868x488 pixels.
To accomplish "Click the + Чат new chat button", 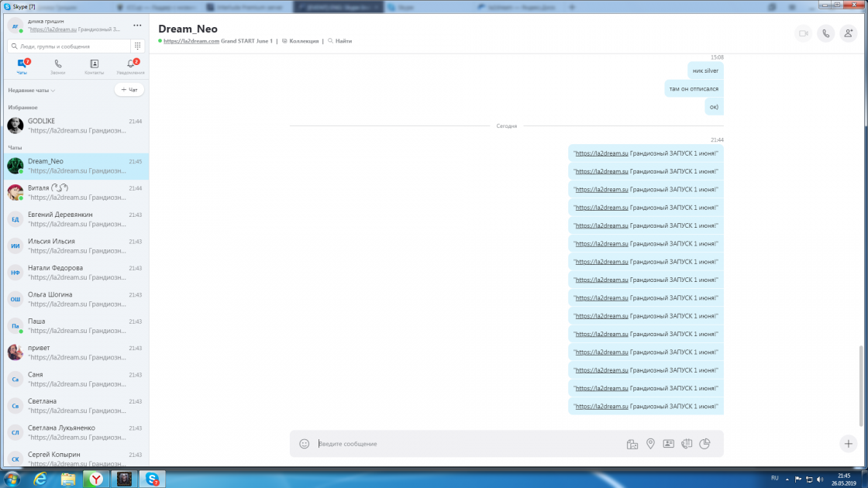I will 129,90.
